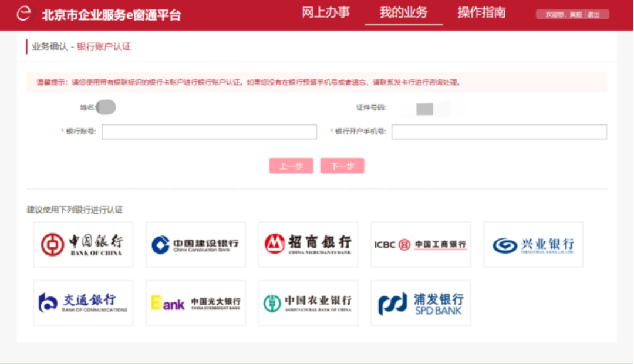
Task: Open the 操作指南 menu
Action: 481,12
